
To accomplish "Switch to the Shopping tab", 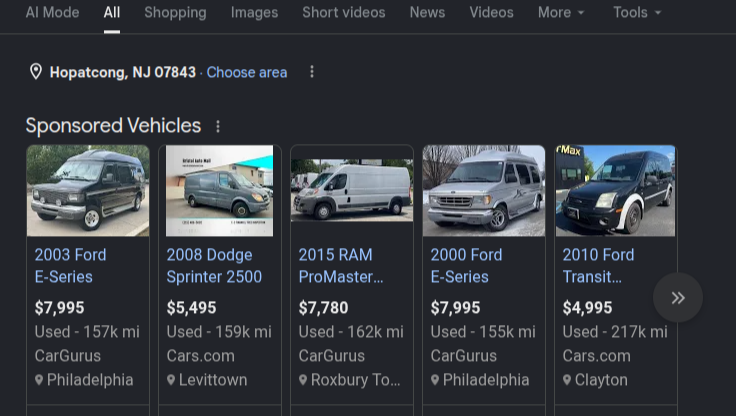I will (175, 13).
